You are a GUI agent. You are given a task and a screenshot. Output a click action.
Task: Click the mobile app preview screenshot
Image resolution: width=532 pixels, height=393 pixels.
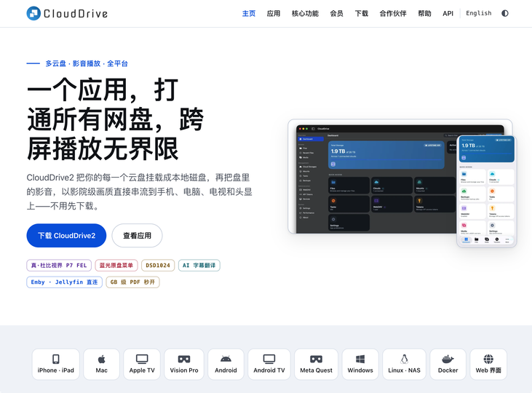[487, 191]
